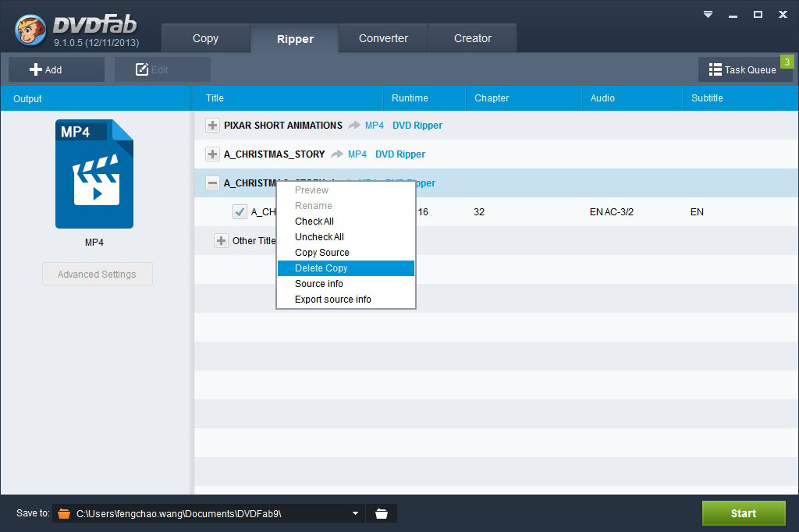The height and width of the screenshot is (532, 799).
Task: Expand the Other Titles group
Action: tap(221, 240)
